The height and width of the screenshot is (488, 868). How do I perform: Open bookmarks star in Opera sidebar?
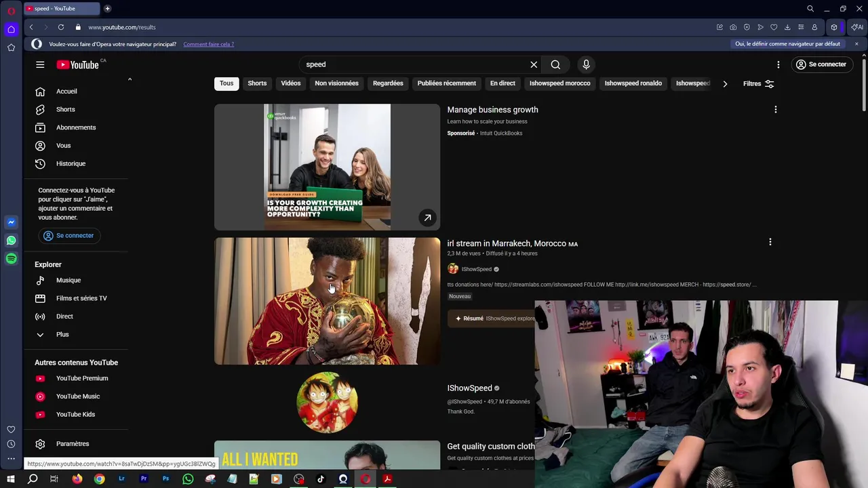coord(11,47)
